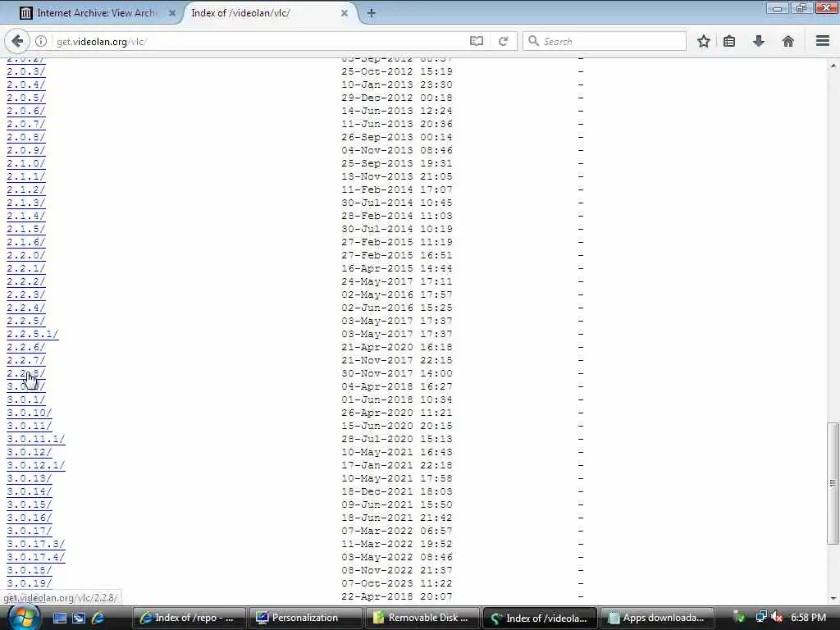Open the 2.1.4/ directory link
The width and height of the screenshot is (840, 630).
(25, 216)
